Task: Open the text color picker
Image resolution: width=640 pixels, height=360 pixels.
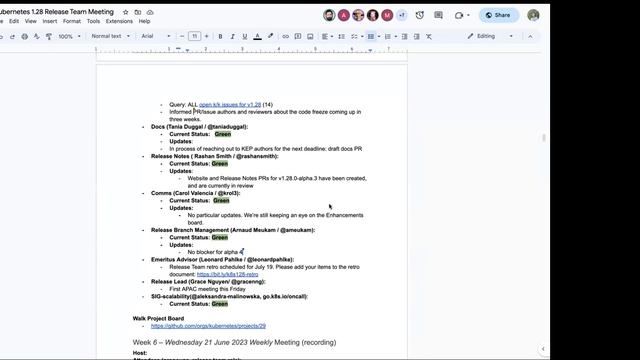Action: point(258,36)
